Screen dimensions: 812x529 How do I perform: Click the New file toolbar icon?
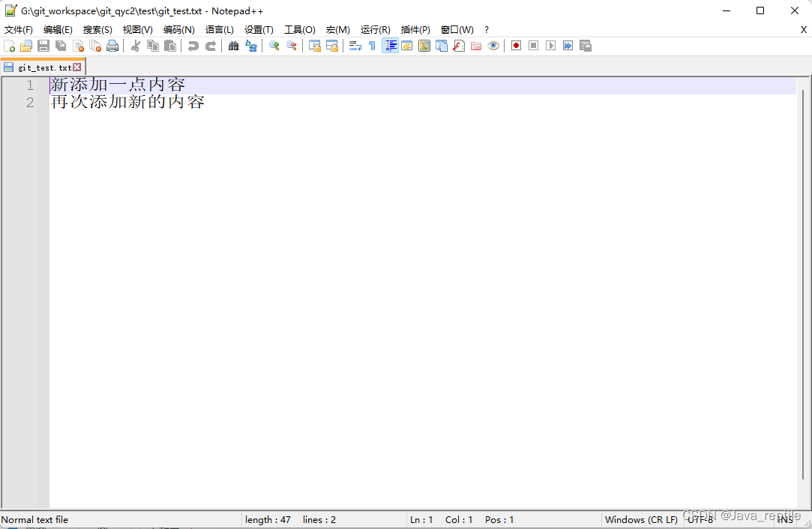[x=9, y=46]
